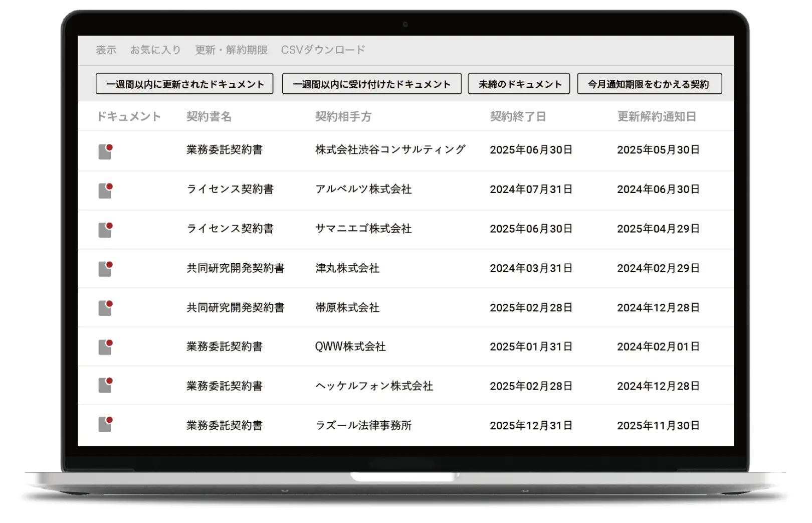
Task: Click counterparty サマニエゴ株式会社
Action: click(x=363, y=229)
